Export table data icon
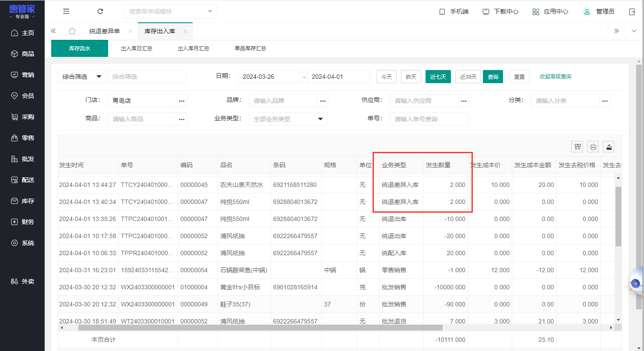This screenshot has height=351, width=644. (x=609, y=147)
